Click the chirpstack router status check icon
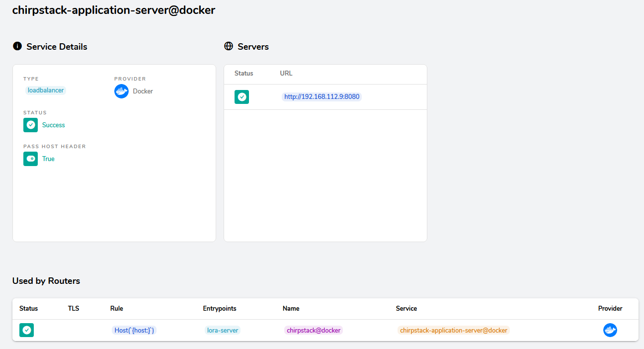 tap(26, 330)
